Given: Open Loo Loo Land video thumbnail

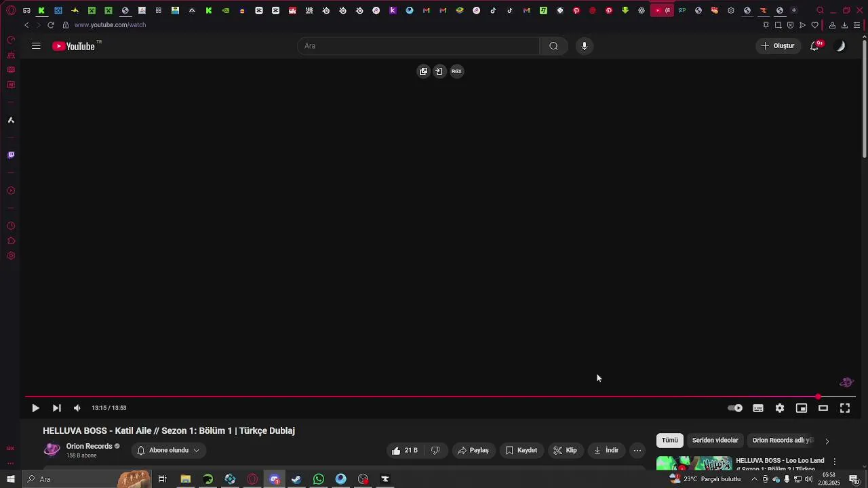Looking at the screenshot, I should click(694, 464).
